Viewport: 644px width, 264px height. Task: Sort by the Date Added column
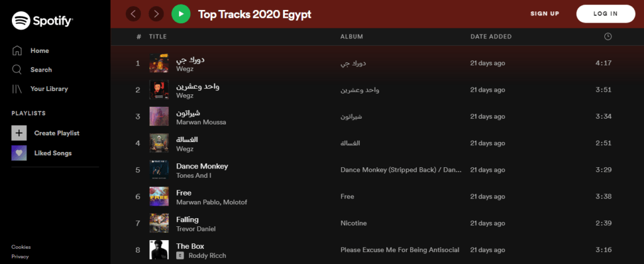click(491, 36)
